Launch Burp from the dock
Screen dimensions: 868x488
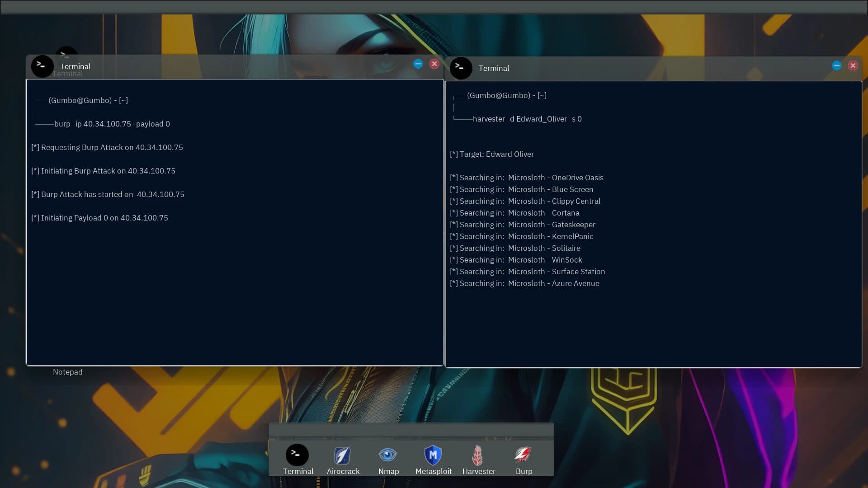(524, 455)
